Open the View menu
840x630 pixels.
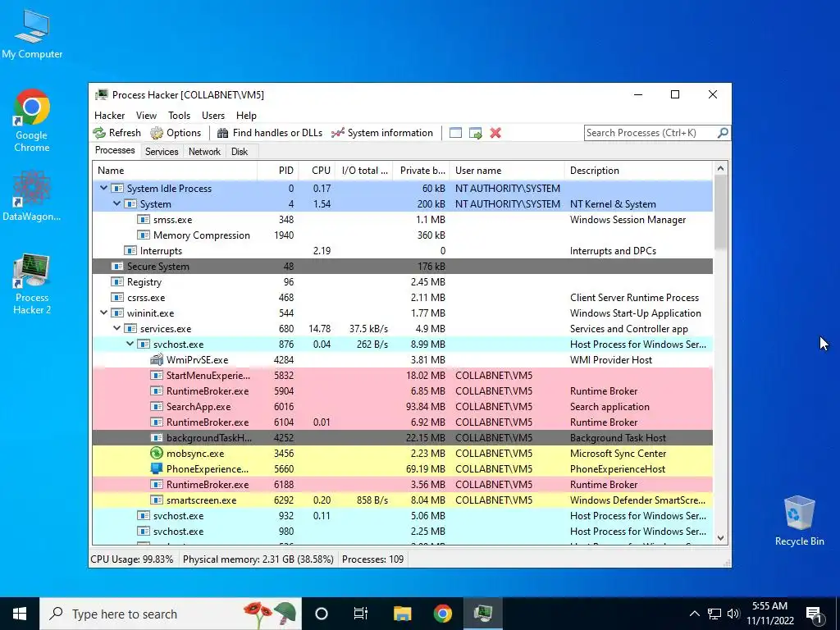point(146,116)
